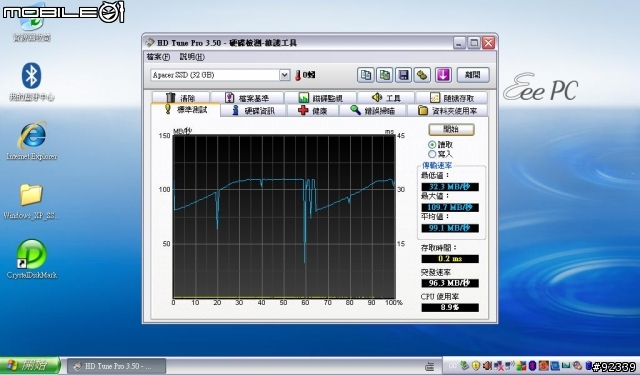Launch Internet Explorer from the desktop
640x375 pixels.
[32, 135]
